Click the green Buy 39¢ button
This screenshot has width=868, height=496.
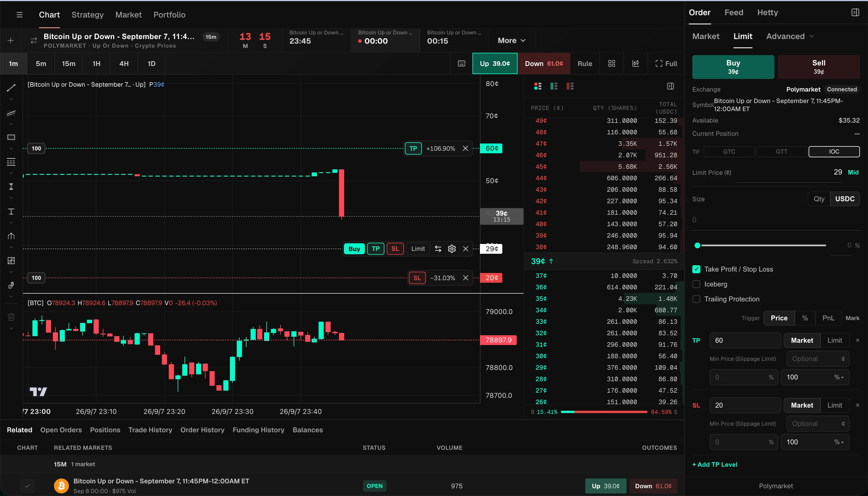tap(733, 67)
